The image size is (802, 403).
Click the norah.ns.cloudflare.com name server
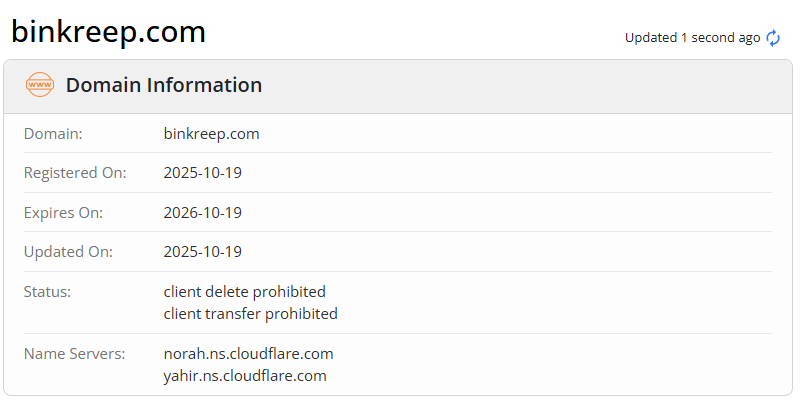pyautogui.click(x=248, y=354)
